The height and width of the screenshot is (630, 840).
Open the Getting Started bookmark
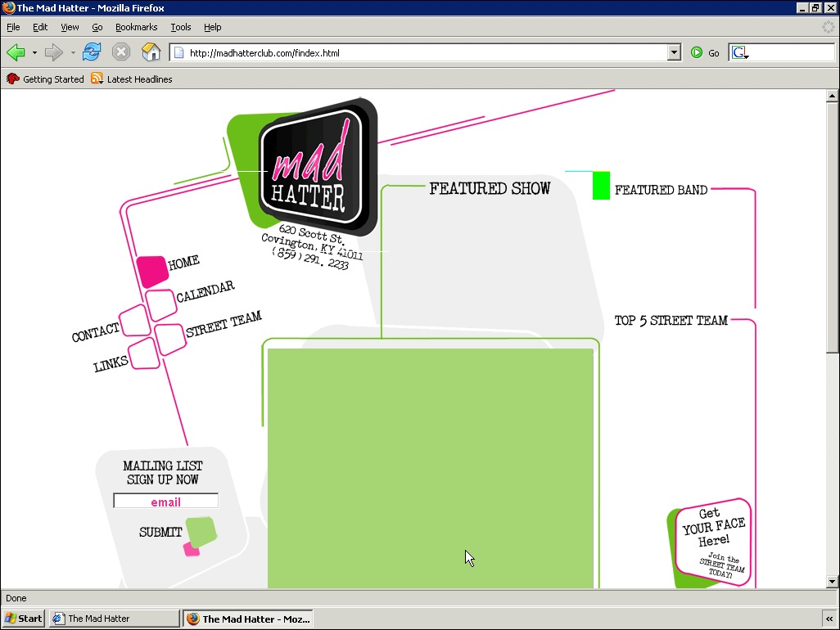(45, 79)
